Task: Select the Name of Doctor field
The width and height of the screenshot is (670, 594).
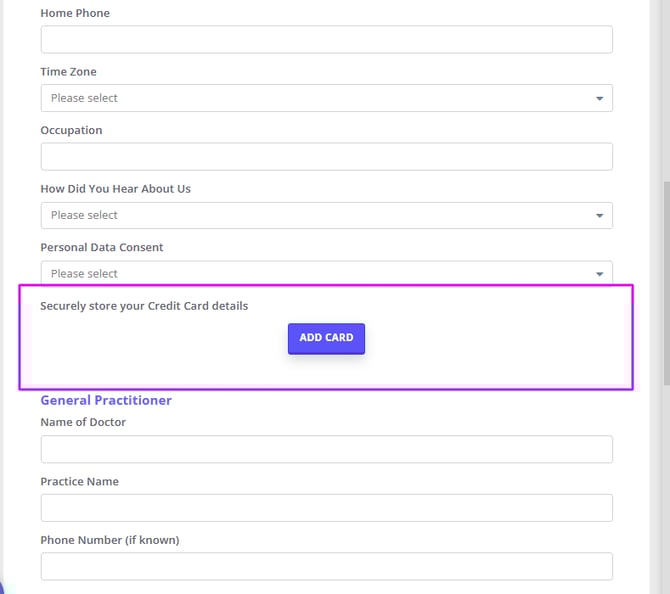Action: [326, 449]
